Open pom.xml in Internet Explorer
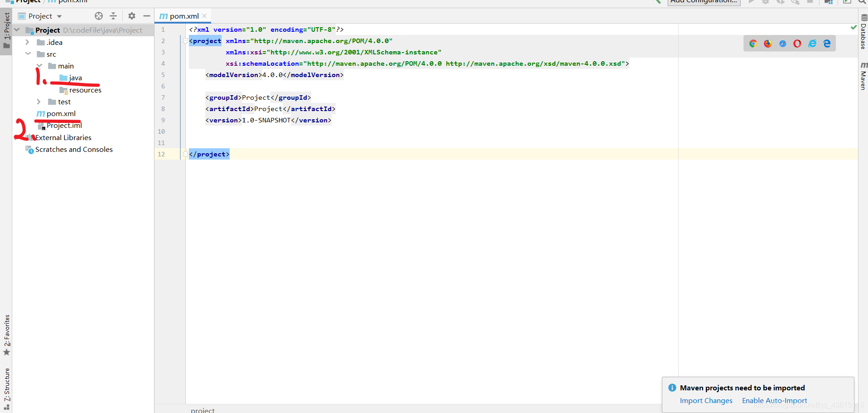 pos(812,44)
